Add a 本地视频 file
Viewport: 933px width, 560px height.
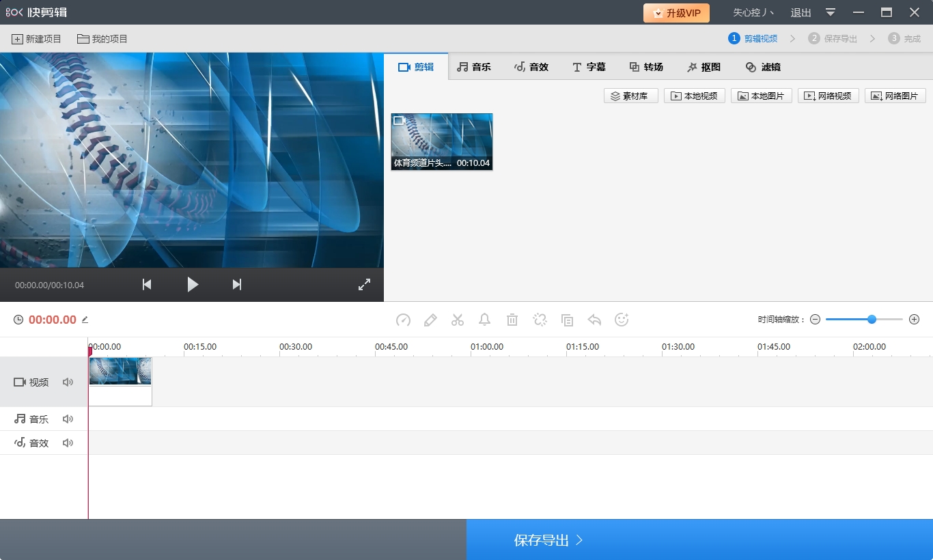[x=695, y=96]
